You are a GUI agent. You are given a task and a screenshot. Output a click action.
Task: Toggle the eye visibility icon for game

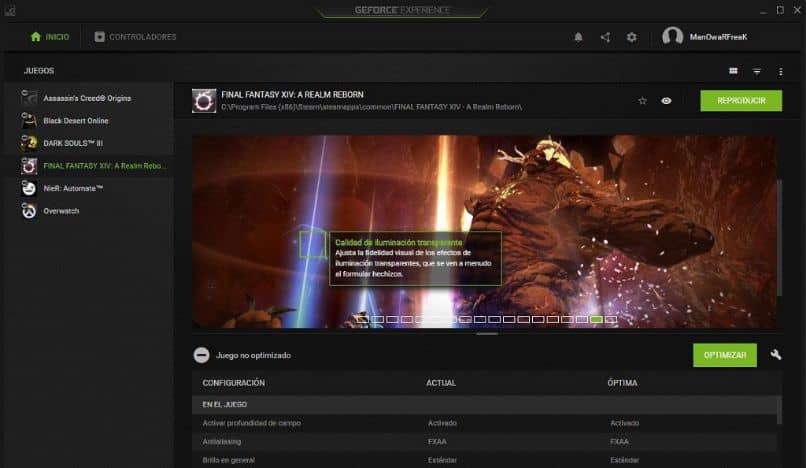click(666, 101)
